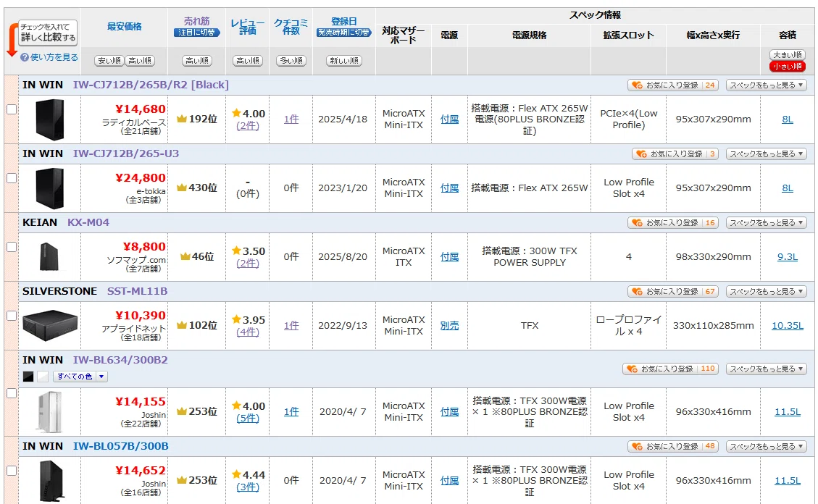The image size is (818, 504).
Task: Open price ¥8,800 link
Action: (144, 246)
